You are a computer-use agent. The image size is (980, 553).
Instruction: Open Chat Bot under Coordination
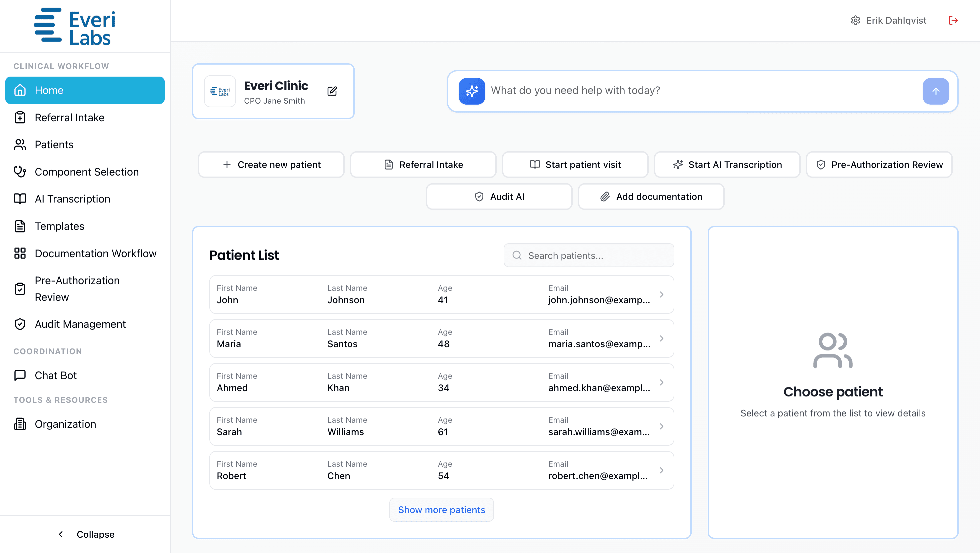[x=56, y=375]
